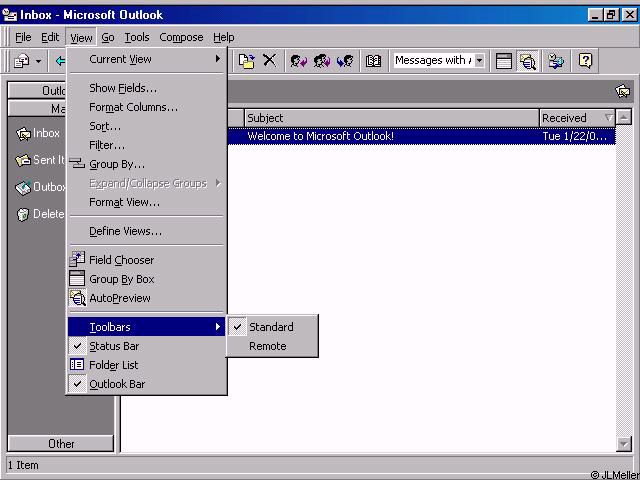Choose the Filter menu entry

pos(146,145)
